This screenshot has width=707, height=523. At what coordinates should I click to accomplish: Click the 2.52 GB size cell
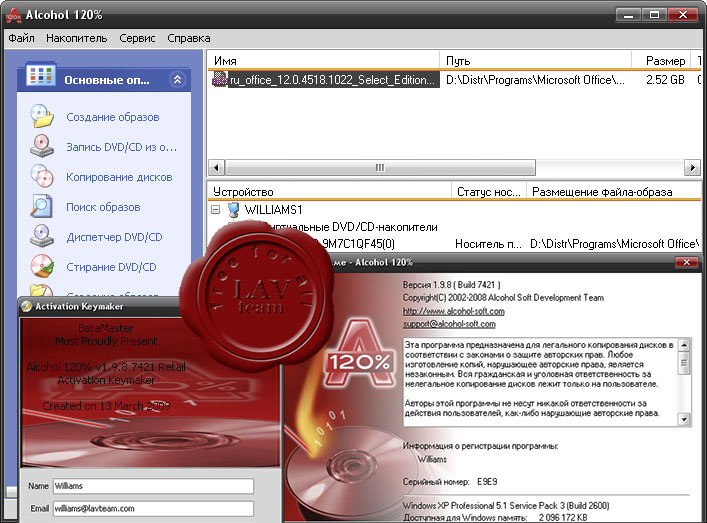tap(665, 80)
